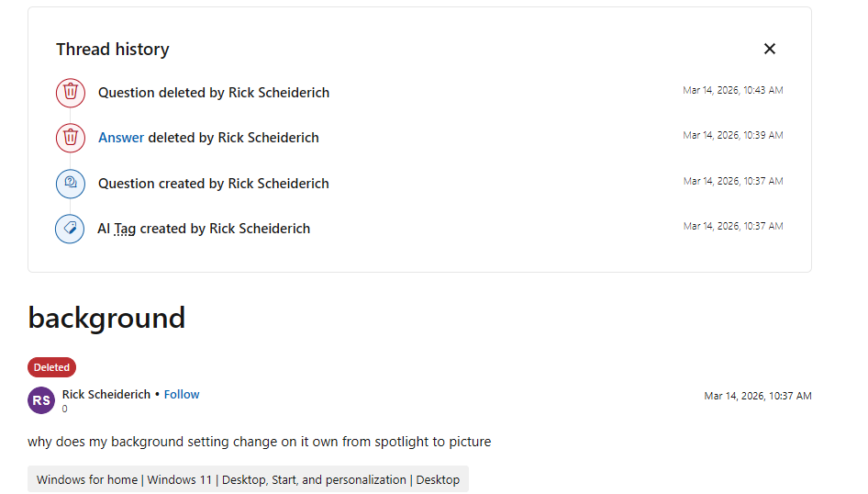Click the AI Tag created tag icon
868x494 pixels.
tap(70, 229)
